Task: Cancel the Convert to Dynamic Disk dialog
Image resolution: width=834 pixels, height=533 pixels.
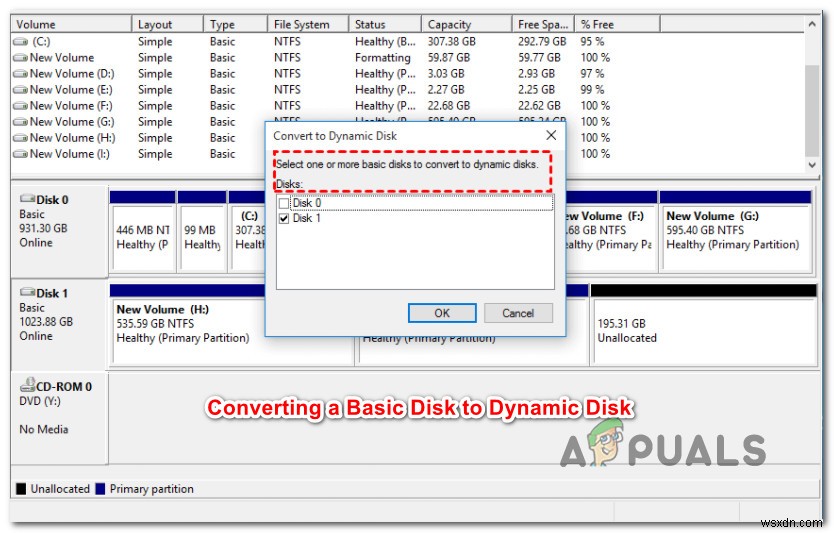Action: [x=518, y=313]
